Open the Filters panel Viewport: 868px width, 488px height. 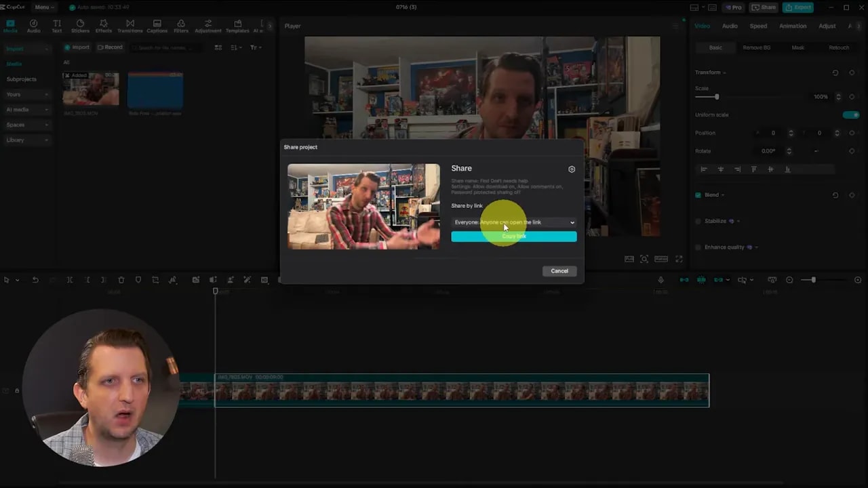tap(181, 26)
